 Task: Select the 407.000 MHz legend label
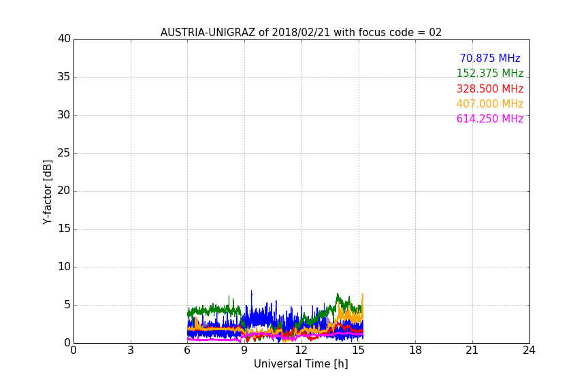tap(490, 103)
